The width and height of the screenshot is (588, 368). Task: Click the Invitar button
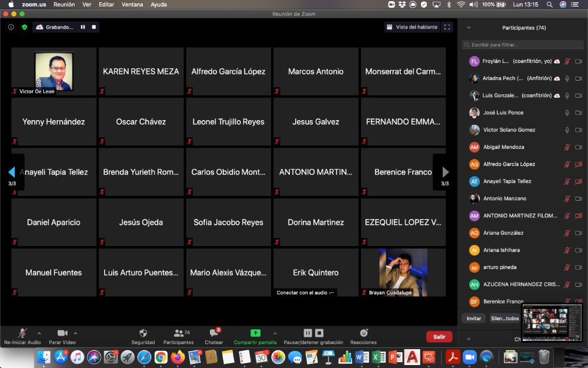(x=474, y=319)
